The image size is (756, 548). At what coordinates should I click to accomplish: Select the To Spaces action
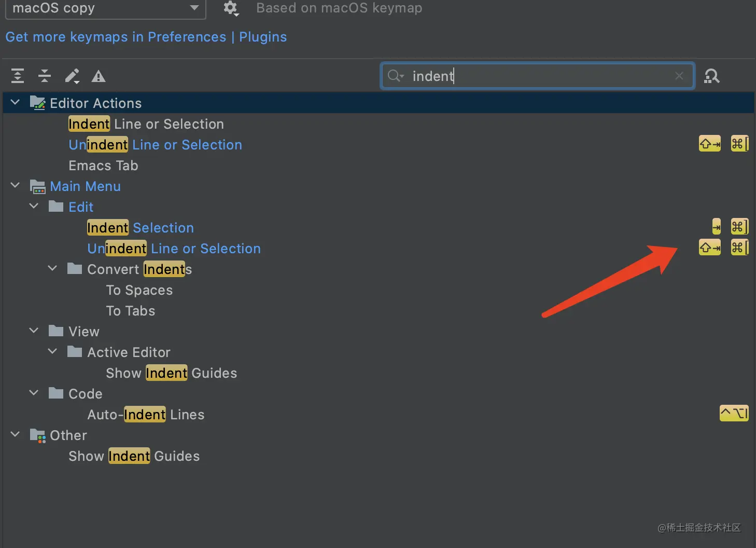139,290
